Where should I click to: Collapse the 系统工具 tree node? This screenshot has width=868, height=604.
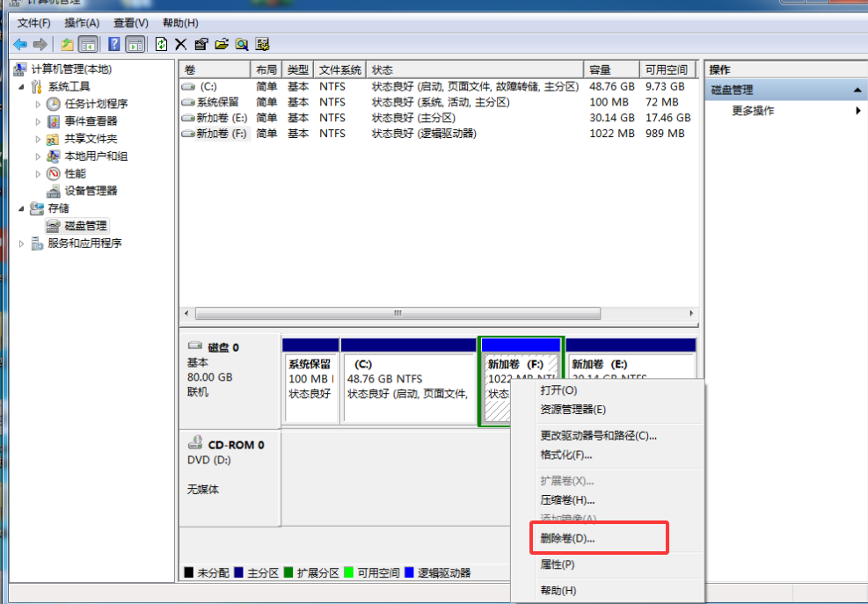pyautogui.click(x=22, y=87)
